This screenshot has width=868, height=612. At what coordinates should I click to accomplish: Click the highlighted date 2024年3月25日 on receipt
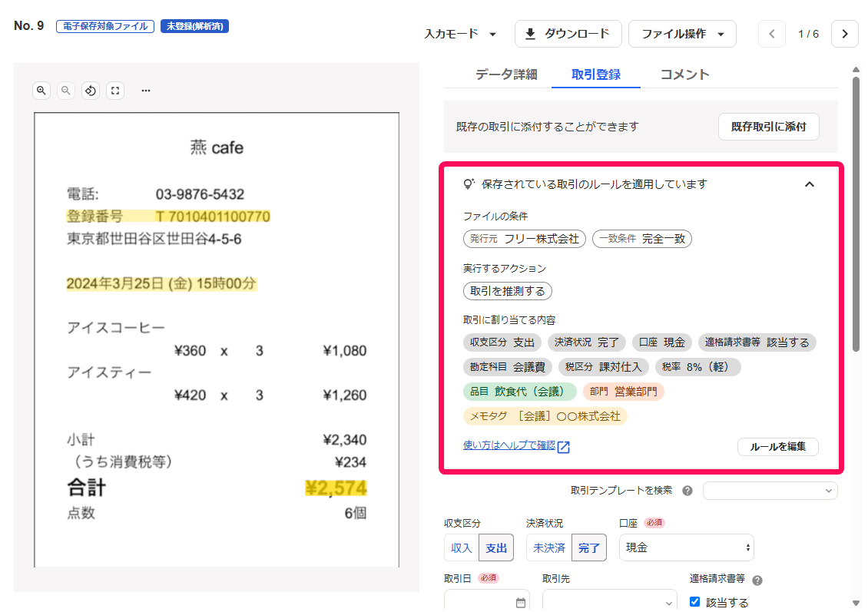(161, 284)
